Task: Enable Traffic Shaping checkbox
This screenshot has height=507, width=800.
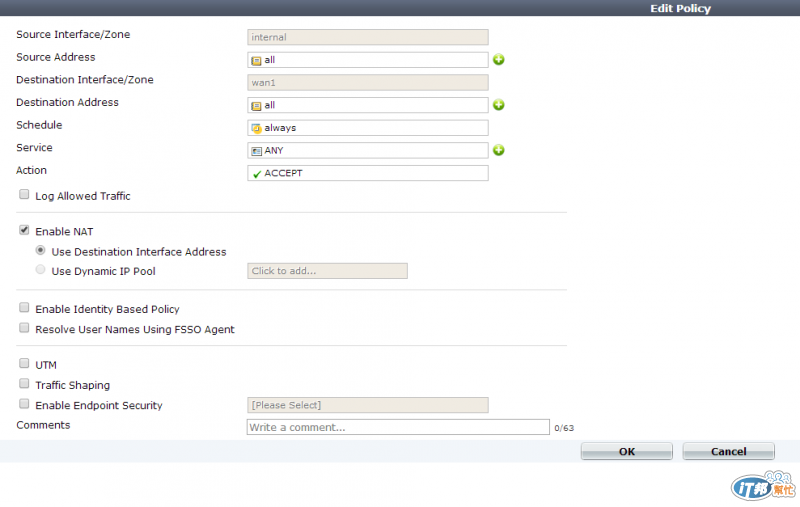Action: [24, 384]
